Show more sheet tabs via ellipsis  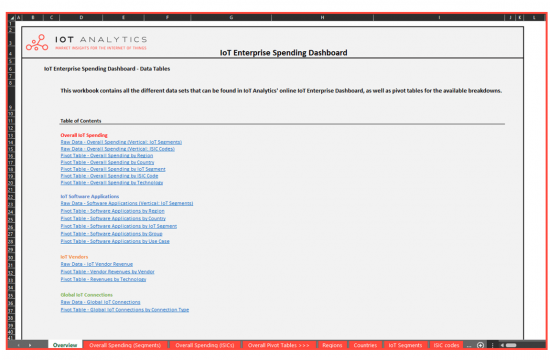click(x=469, y=346)
